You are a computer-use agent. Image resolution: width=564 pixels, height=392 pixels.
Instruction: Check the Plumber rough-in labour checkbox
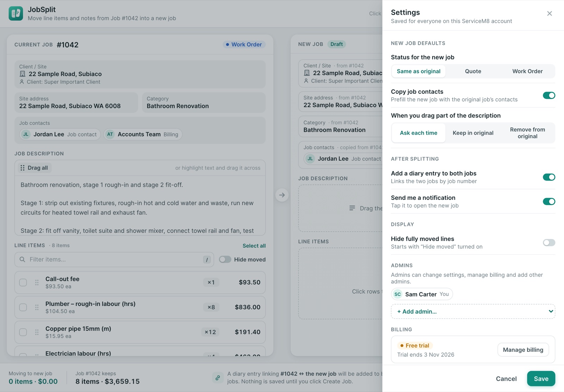23,307
